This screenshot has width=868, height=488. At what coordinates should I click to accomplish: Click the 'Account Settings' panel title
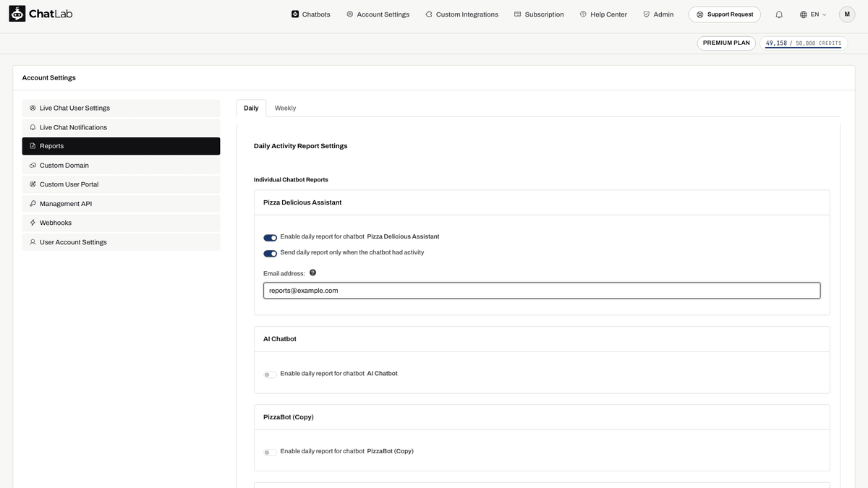49,78
